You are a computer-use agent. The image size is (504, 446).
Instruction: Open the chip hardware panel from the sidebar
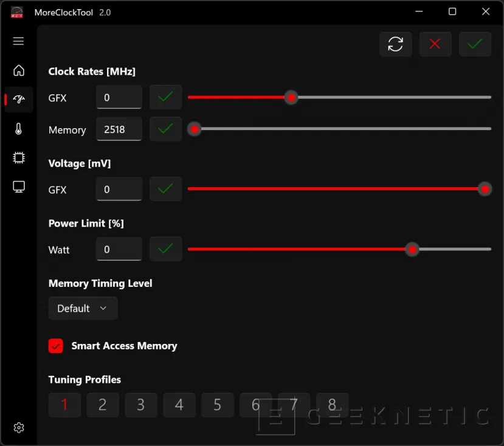click(18, 157)
